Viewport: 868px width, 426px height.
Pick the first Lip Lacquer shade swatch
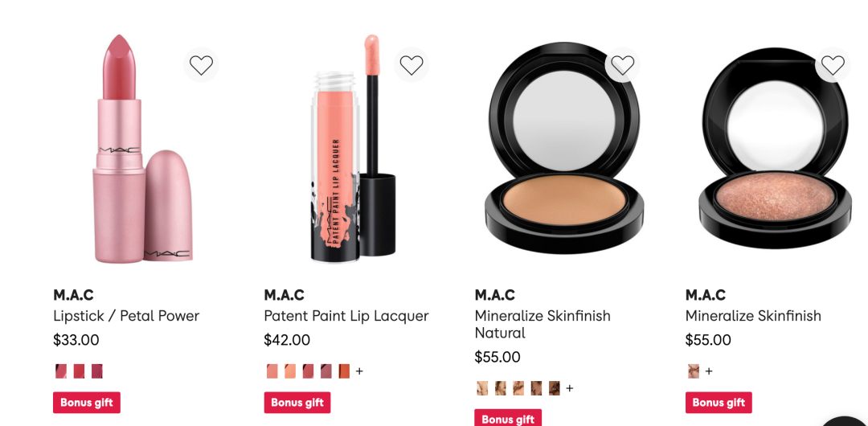[272, 371]
